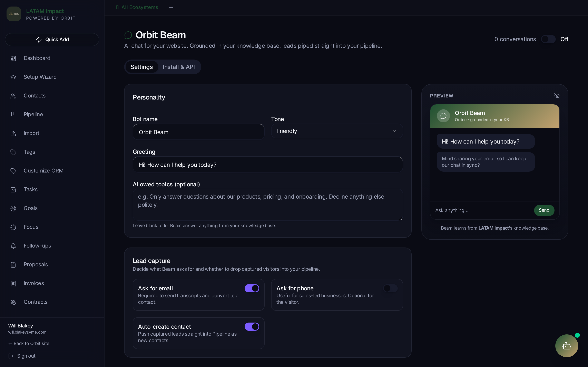Click the Setup Wizard graduation cap icon

click(13, 77)
